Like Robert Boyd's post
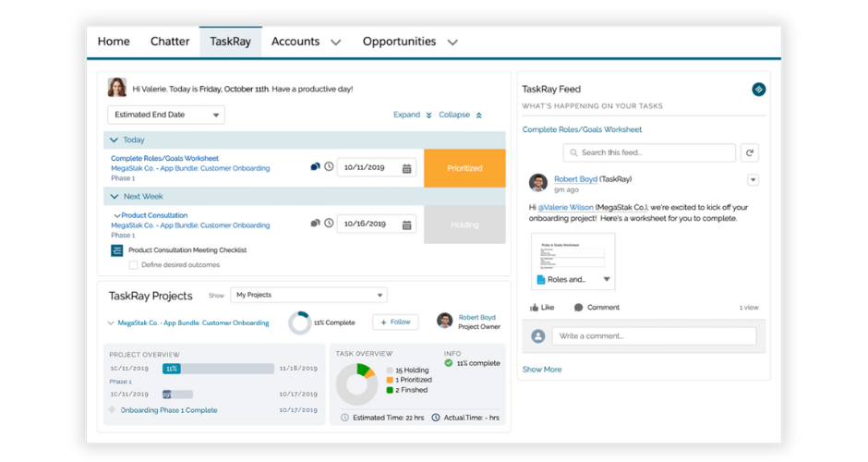 click(542, 308)
